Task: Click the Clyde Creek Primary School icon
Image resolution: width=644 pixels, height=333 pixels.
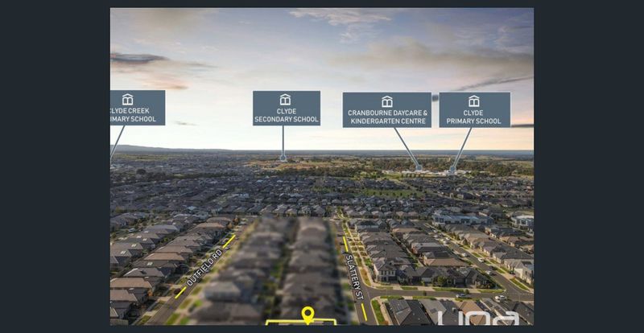Action: 127,100
